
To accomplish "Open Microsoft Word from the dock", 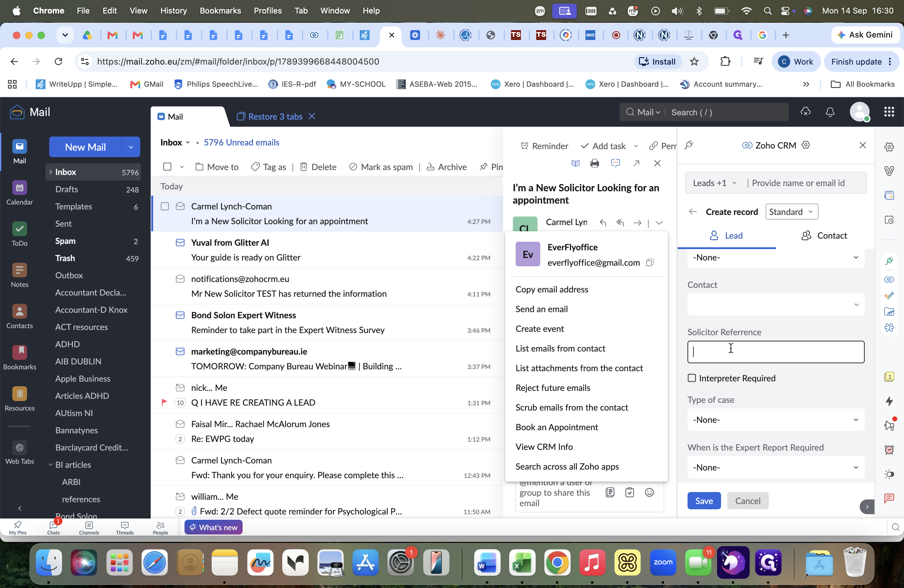I will 487,562.
